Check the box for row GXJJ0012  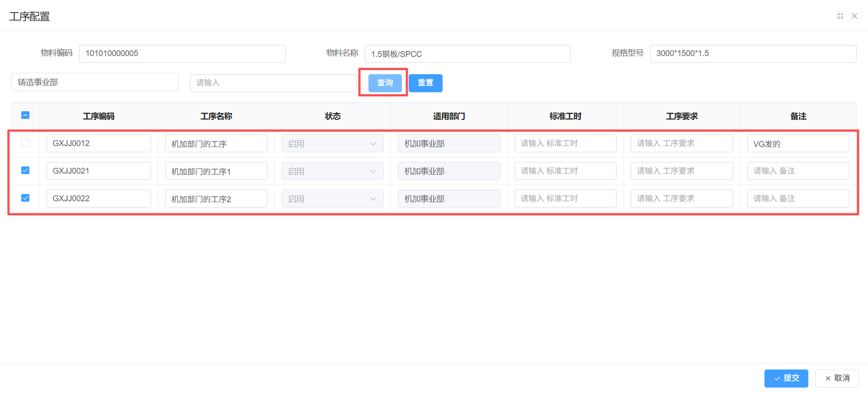(x=25, y=143)
